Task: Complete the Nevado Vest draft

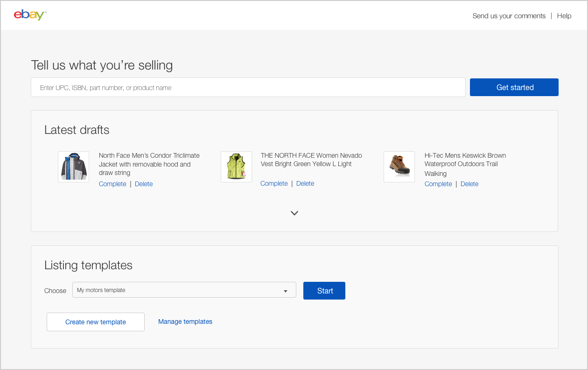Action: (x=274, y=183)
